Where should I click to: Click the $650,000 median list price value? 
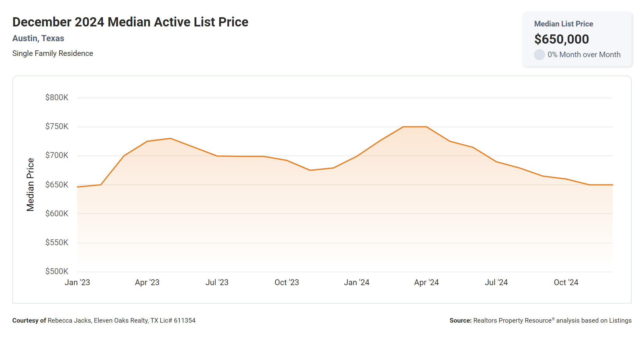pyautogui.click(x=561, y=39)
